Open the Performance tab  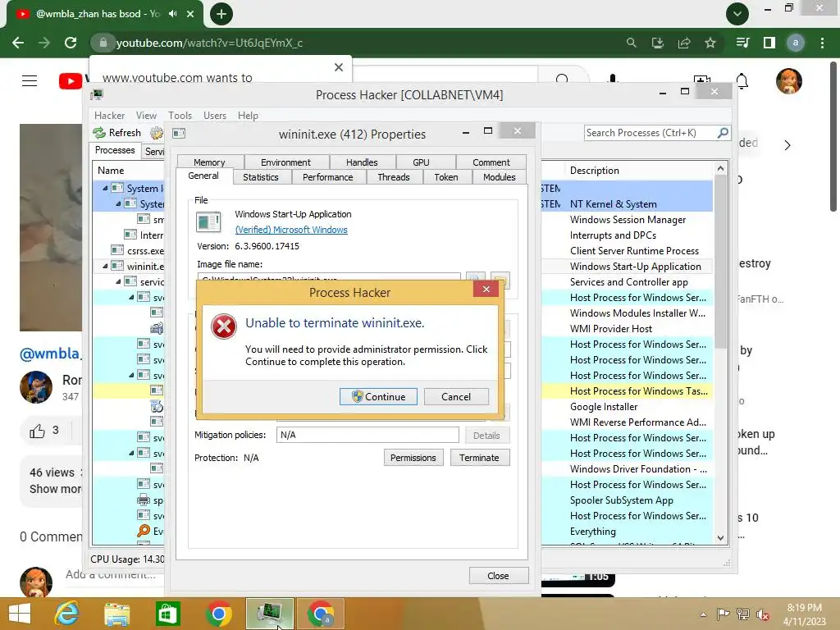pos(328,177)
